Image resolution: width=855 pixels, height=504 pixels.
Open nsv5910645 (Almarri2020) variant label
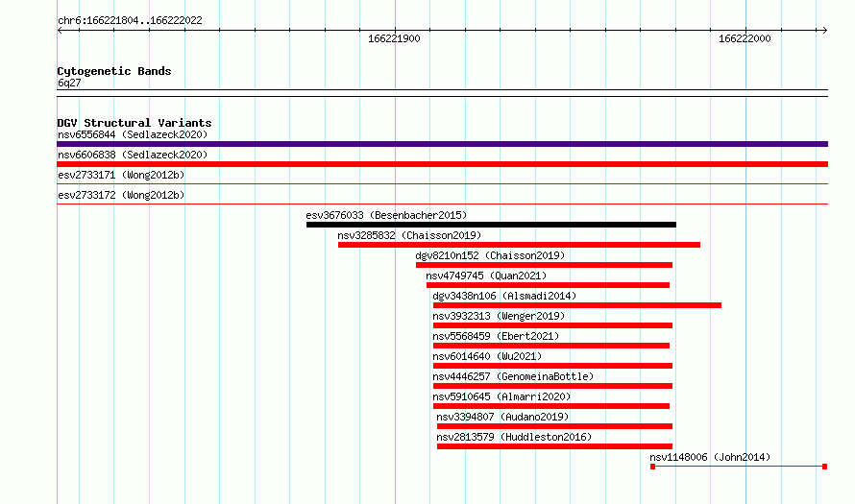click(x=501, y=396)
